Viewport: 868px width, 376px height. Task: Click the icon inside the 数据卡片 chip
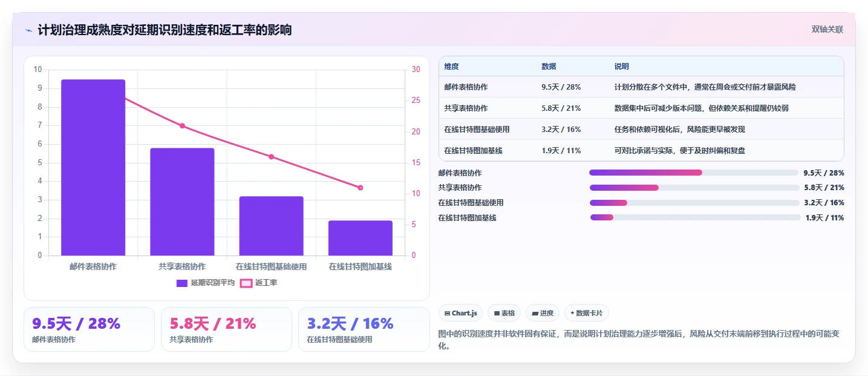pos(572,314)
